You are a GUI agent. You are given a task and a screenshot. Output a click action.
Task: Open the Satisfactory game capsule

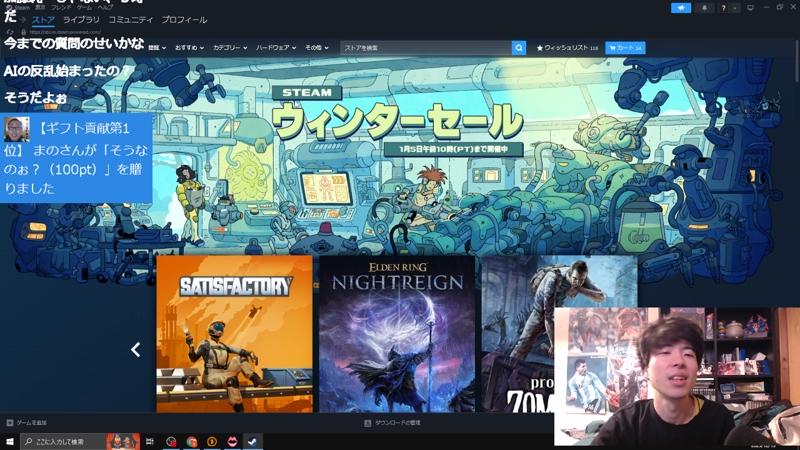(234, 334)
